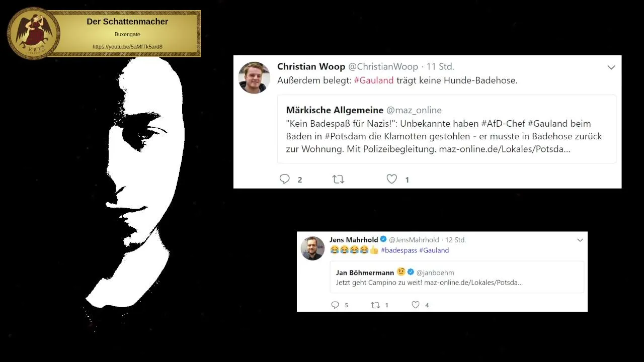Open quoted Märkische Allgemeine tweet

447,129
